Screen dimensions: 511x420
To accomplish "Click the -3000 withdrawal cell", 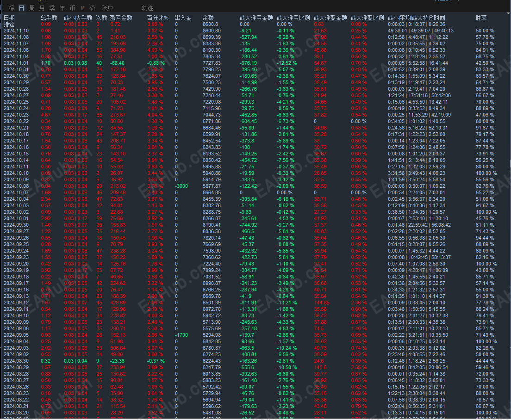I will [x=181, y=186].
